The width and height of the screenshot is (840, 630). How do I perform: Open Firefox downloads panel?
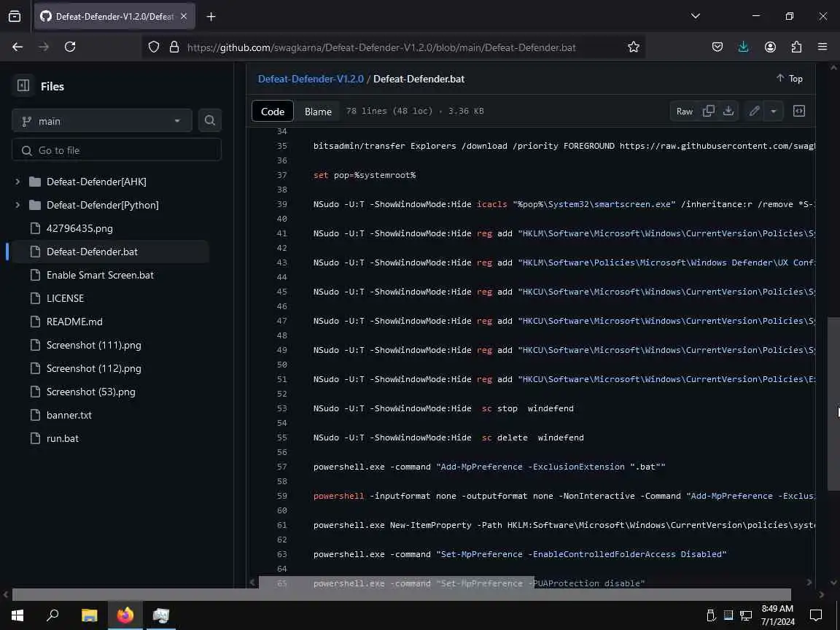click(x=743, y=47)
